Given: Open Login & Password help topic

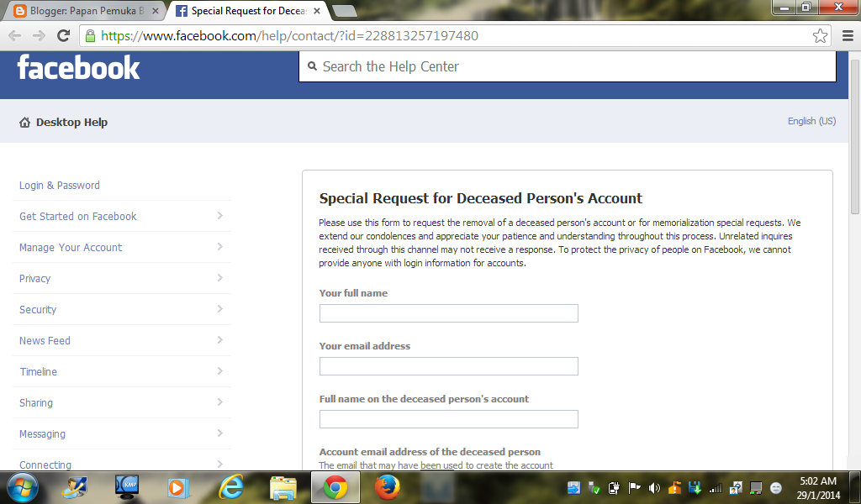Looking at the screenshot, I should pyautogui.click(x=60, y=186).
